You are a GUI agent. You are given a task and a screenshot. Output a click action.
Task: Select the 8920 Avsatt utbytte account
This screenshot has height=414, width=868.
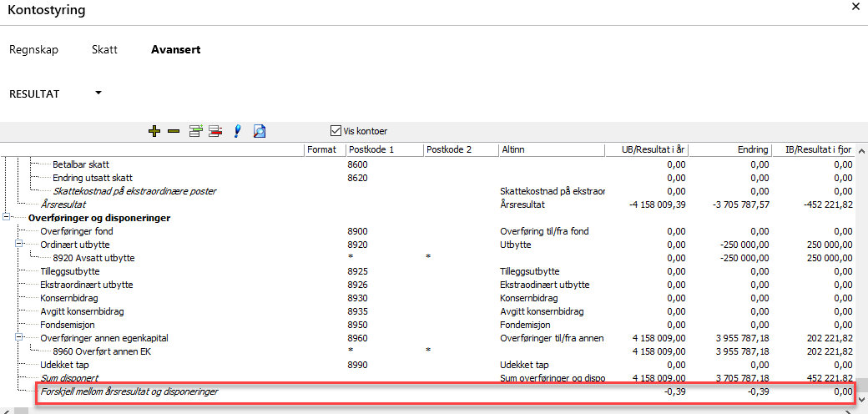click(93, 258)
